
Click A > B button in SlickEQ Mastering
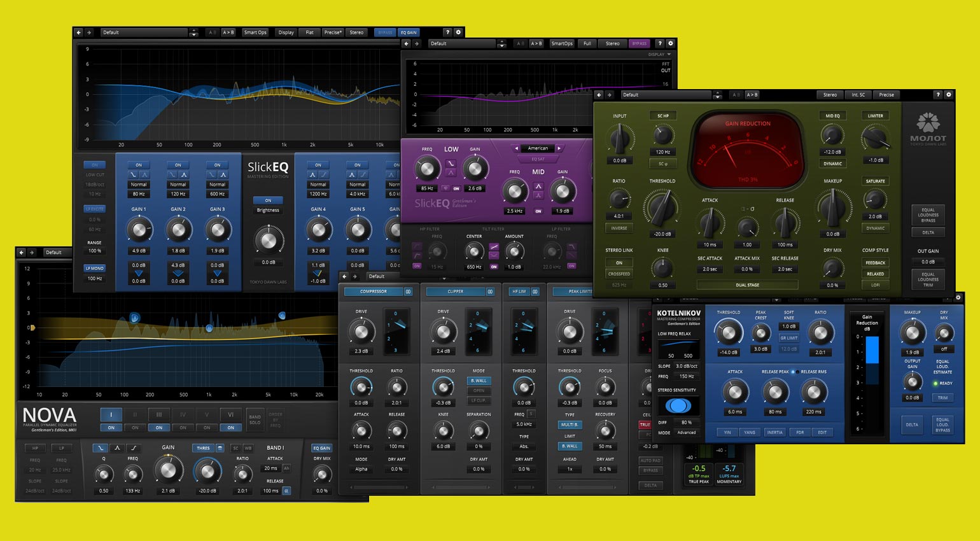coord(228,32)
